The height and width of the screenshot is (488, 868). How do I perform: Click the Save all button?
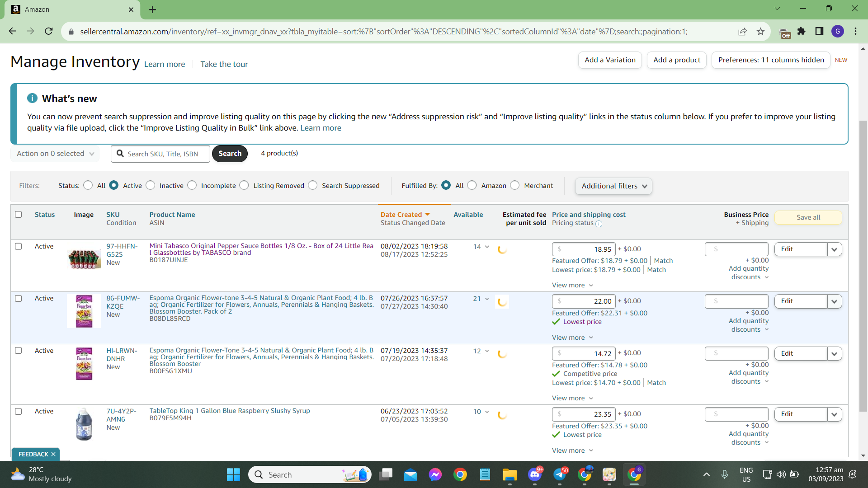coord(808,217)
